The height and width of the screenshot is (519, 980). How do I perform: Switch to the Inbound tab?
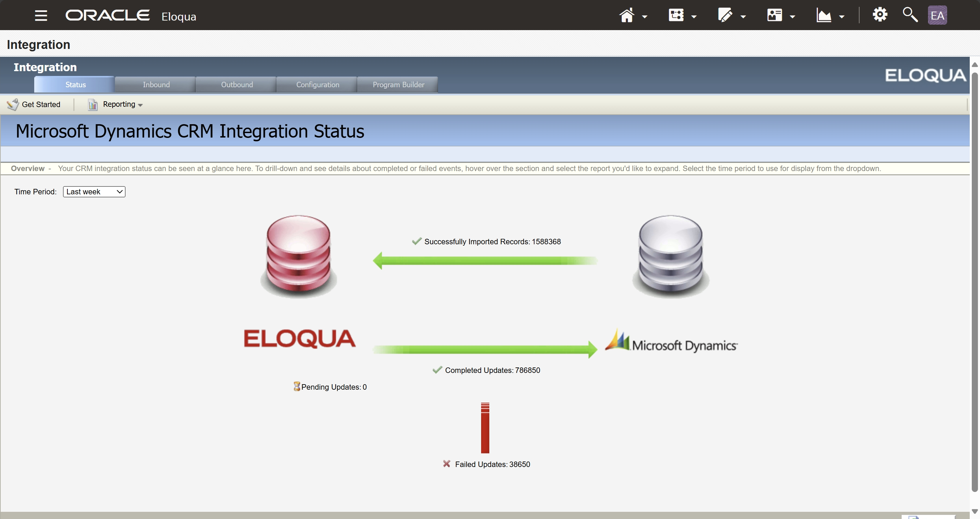(x=156, y=85)
